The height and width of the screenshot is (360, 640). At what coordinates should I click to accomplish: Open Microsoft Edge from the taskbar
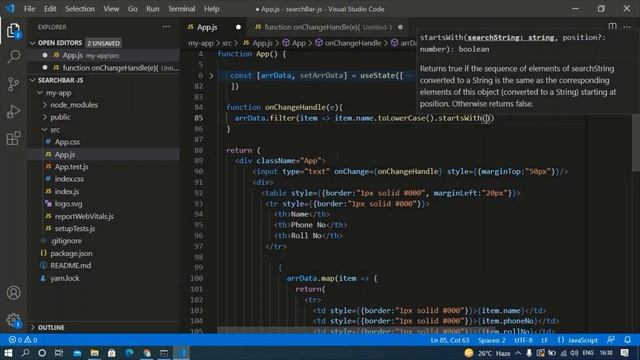click(129, 353)
